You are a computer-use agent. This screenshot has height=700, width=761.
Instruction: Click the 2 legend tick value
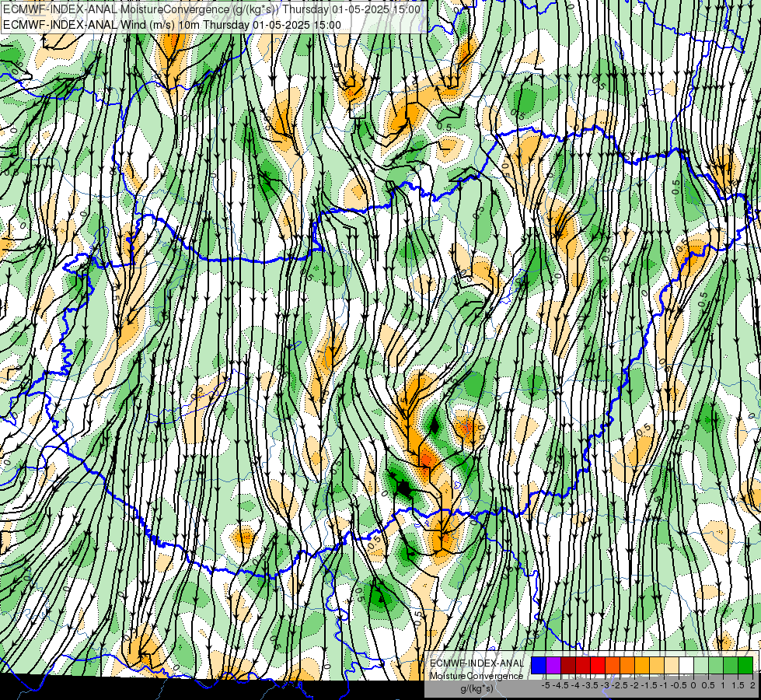752,685
